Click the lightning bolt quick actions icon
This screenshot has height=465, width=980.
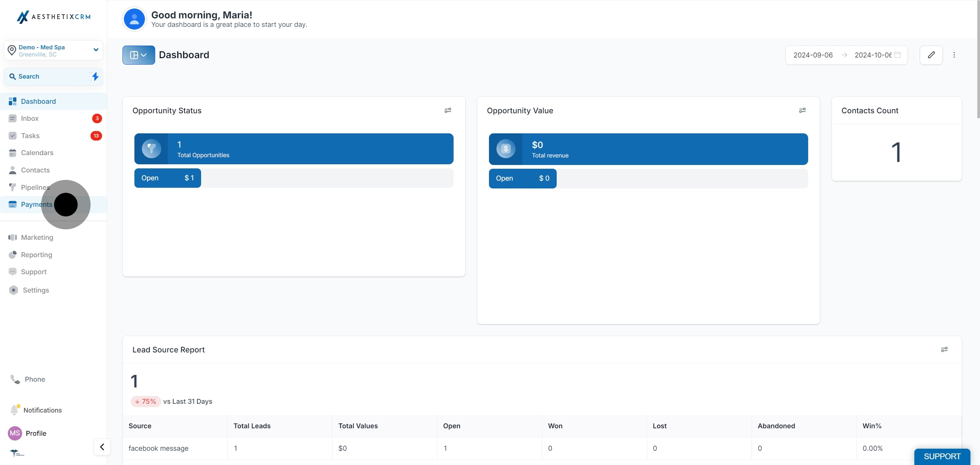click(x=95, y=77)
